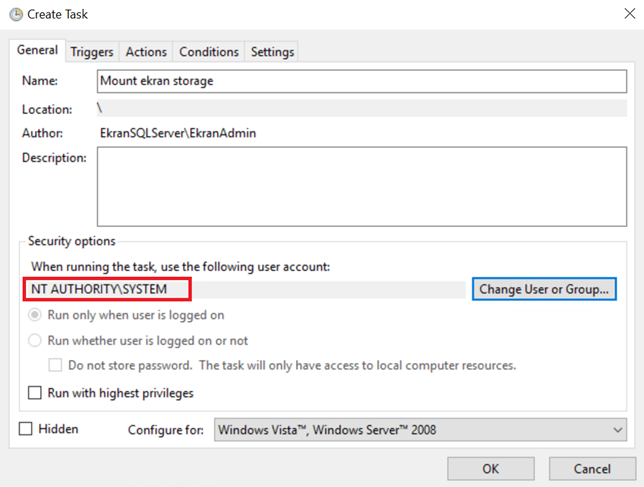The height and width of the screenshot is (487, 644).
Task: Click the Security options group label
Action: [71, 241]
